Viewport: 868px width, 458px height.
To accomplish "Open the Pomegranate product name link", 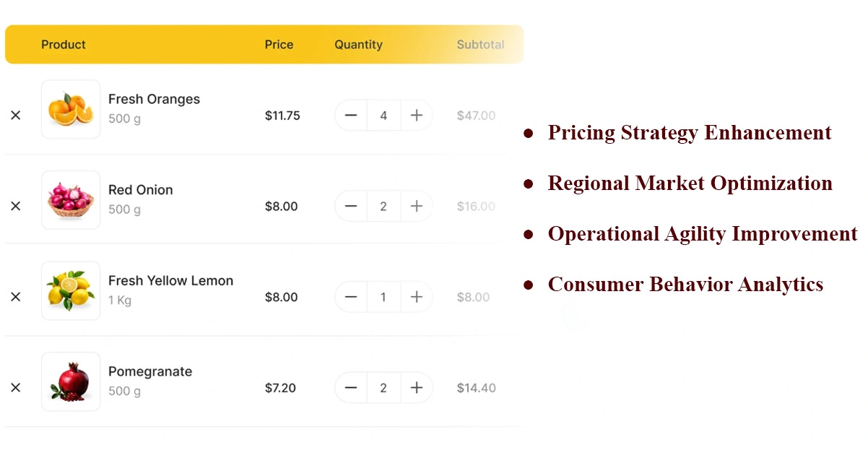I will pos(150,372).
